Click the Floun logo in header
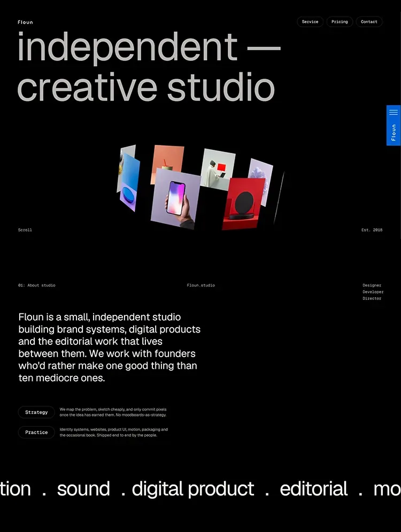Image resolution: width=401 pixels, height=532 pixels. point(26,22)
